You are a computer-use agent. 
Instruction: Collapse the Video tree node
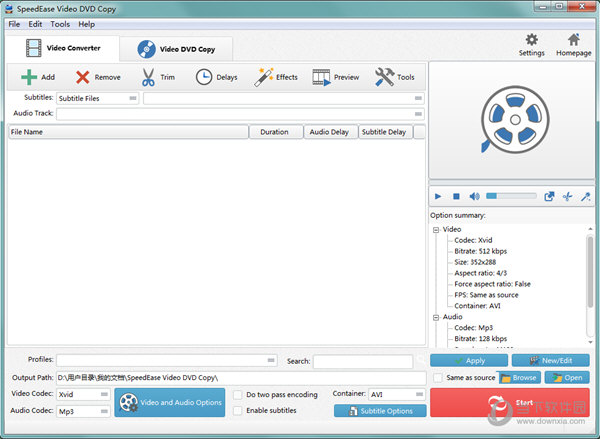(x=436, y=230)
